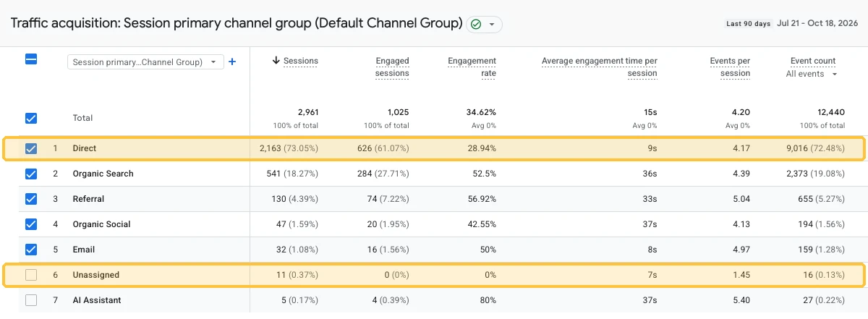Click the average engagement rate 34.62%
This screenshot has height=319, width=868.
click(481, 112)
